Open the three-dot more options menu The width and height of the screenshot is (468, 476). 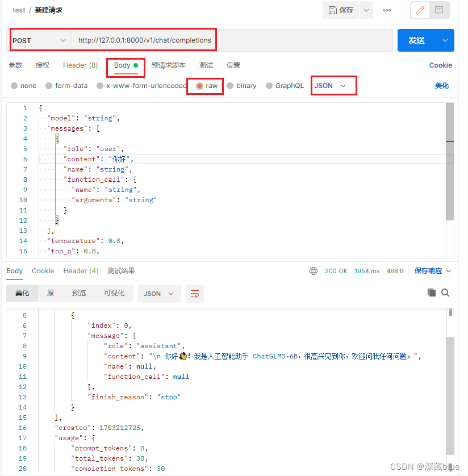(x=387, y=10)
